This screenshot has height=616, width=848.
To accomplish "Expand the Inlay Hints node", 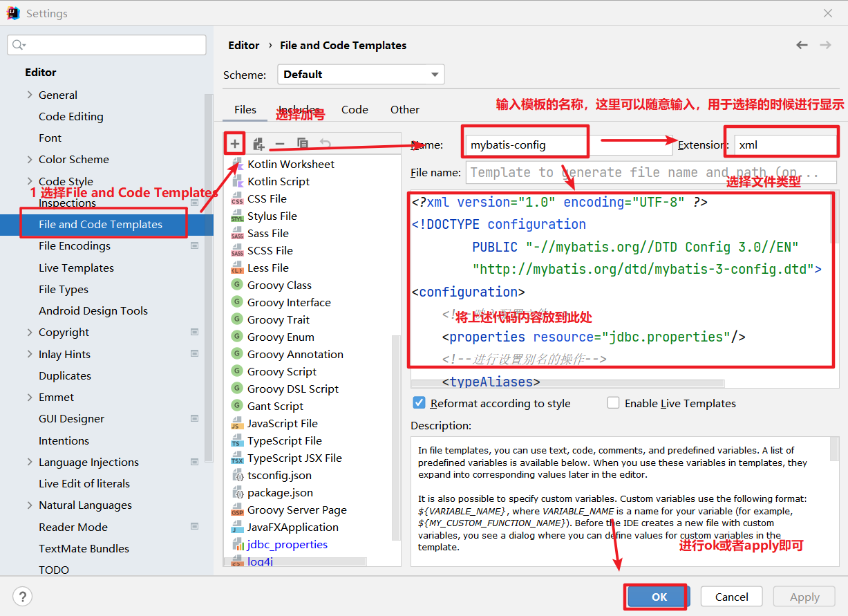I will [30, 354].
